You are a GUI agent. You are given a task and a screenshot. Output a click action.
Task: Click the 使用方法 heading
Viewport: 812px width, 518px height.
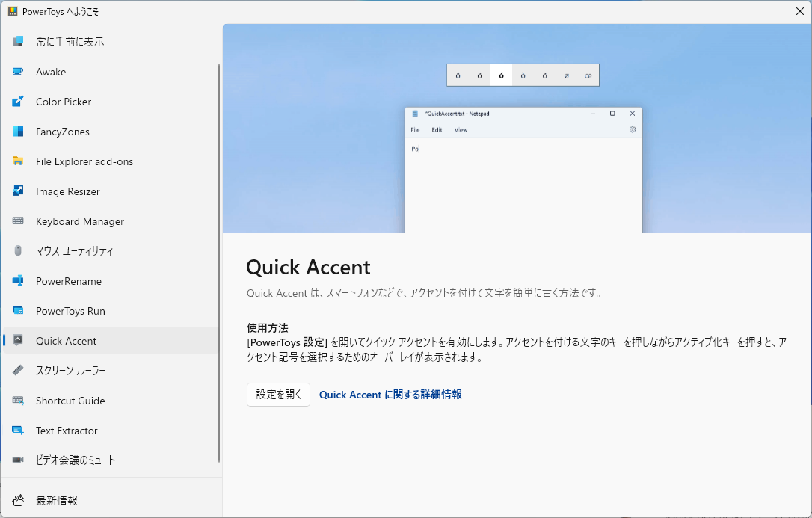click(267, 327)
